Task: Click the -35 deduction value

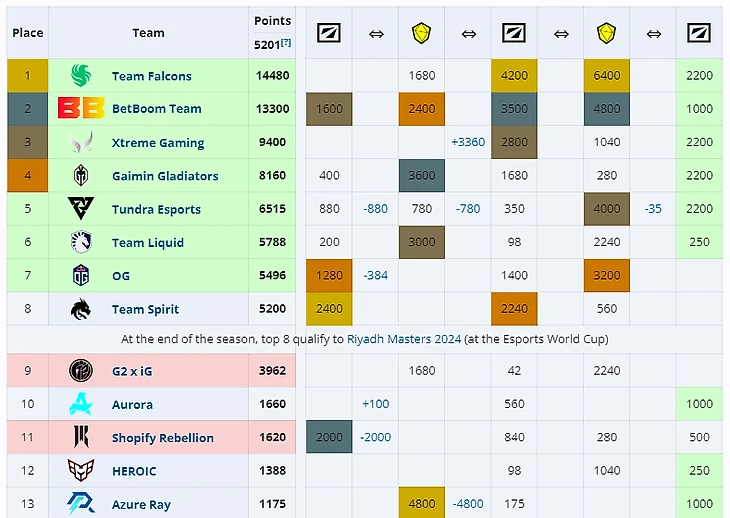Action: click(x=653, y=209)
